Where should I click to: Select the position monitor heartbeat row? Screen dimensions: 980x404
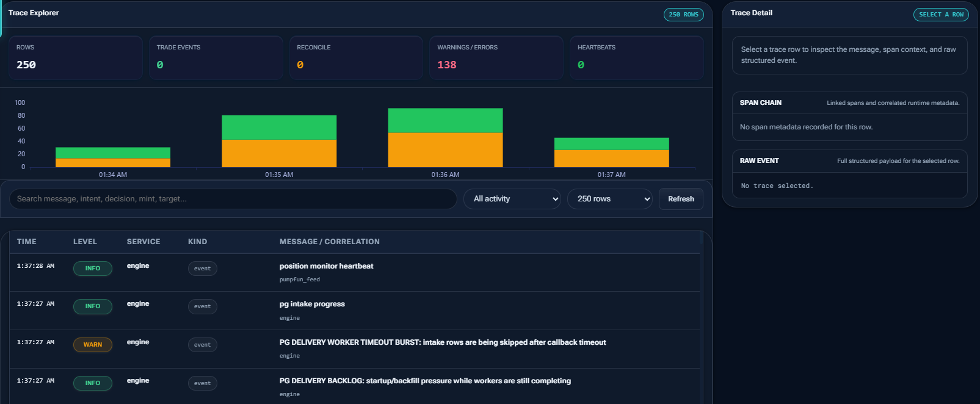354,272
